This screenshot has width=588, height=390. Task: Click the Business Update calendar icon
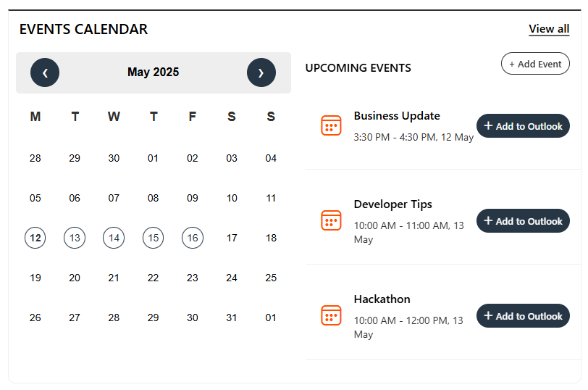click(x=331, y=125)
